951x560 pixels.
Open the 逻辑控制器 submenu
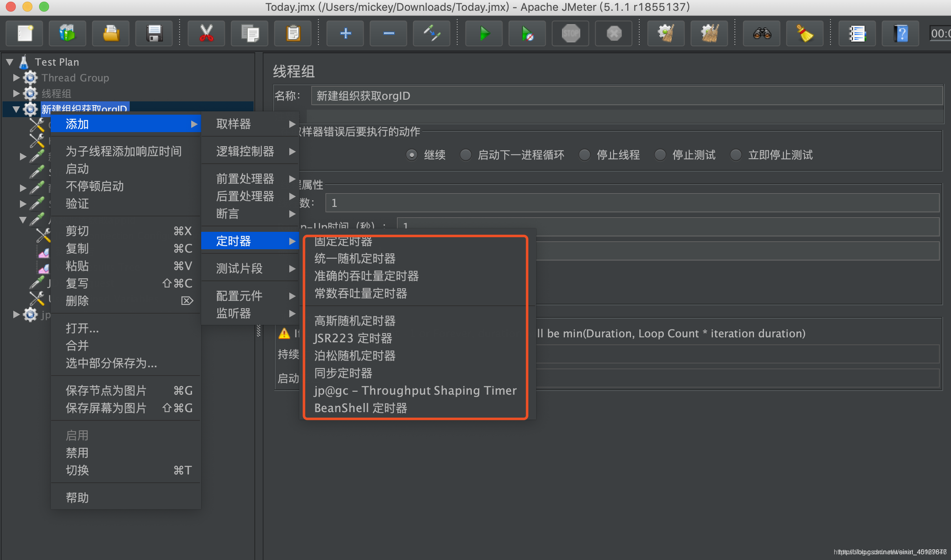tap(250, 151)
